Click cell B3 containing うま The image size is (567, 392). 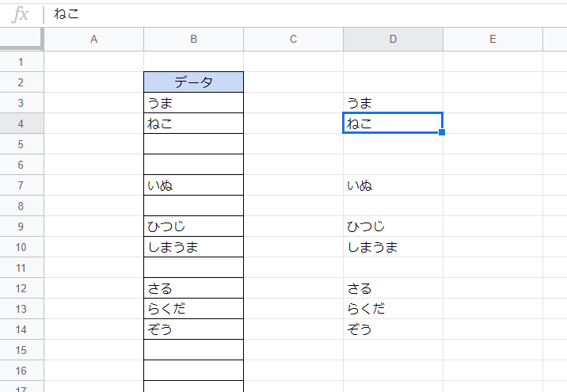tap(193, 103)
